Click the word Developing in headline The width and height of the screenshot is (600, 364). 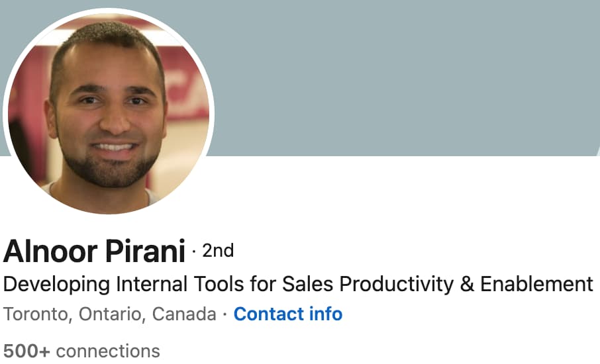57,284
